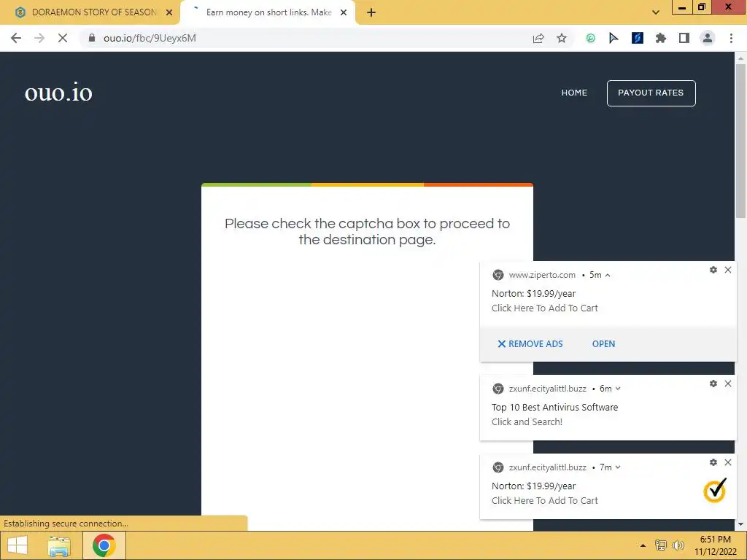Click the scrollbar up arrow
Image resolution: width=747 pixels, height=560 pixels.
coord(740,58)
